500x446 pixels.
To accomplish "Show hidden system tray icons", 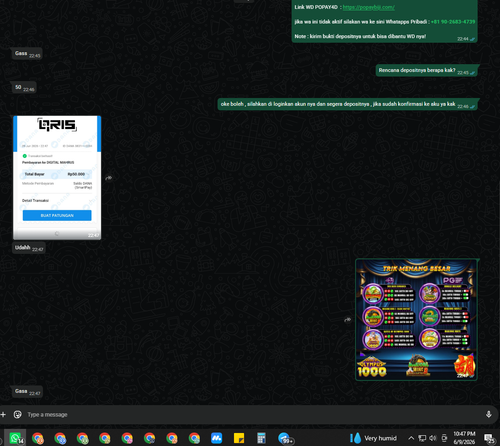I will coord(411,438).
